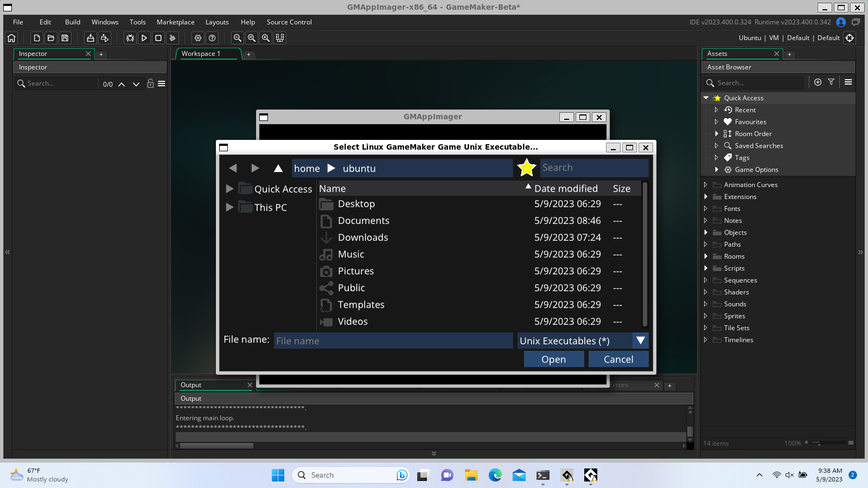Select the Downloads folder row
This screenshot has width=868, height=488.
[x=480, y=237]
